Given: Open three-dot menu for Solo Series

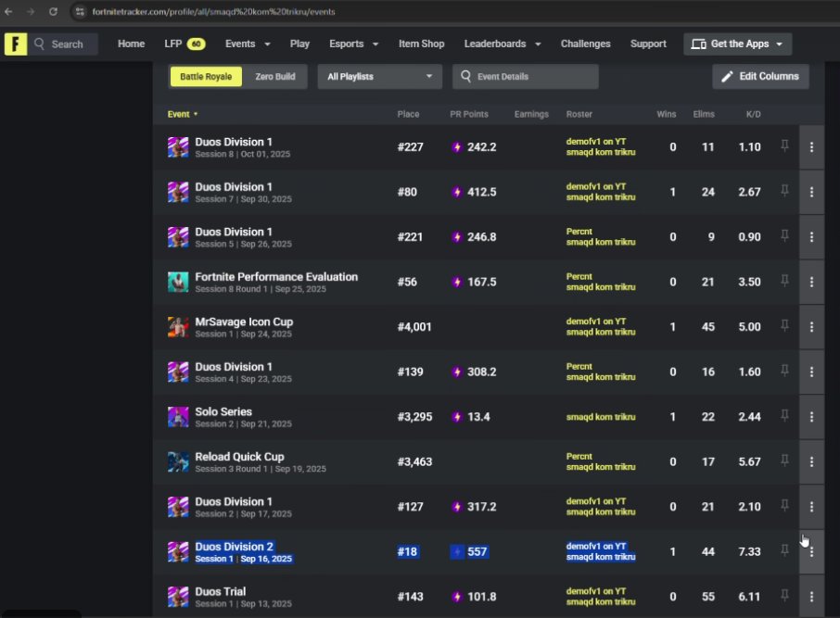Looking at the screenshot, I should click(811, 417).
